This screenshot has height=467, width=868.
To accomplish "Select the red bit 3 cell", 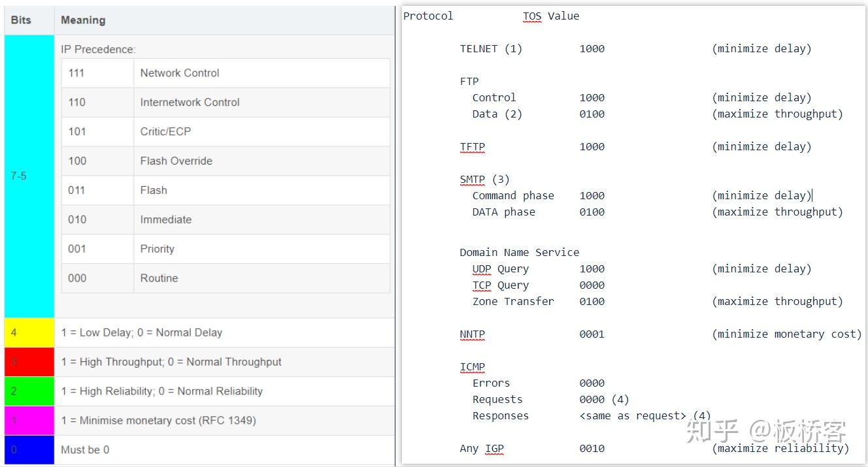I will [28, 362].
